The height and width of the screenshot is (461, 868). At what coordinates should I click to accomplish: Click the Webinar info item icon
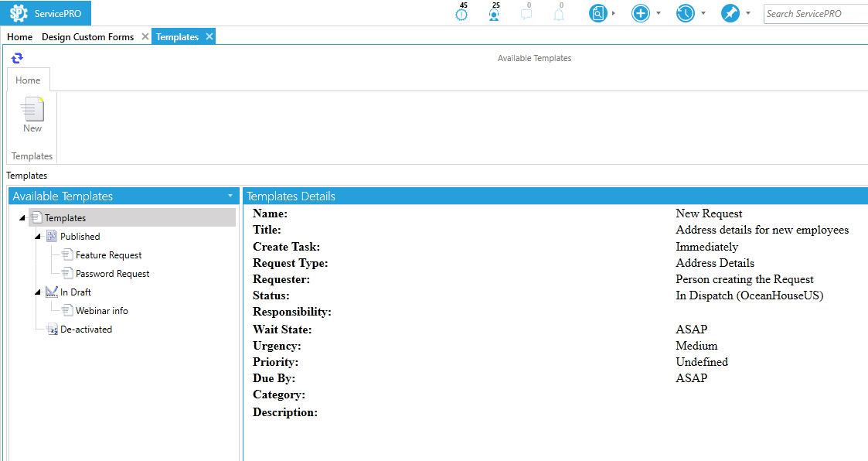[x=67, y=310]
